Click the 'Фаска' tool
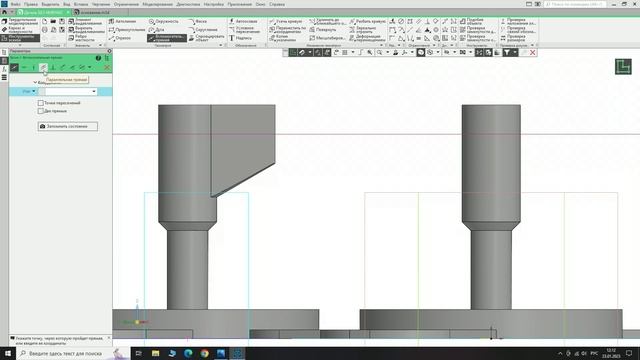The image size is (640, 360). [198, 21]
